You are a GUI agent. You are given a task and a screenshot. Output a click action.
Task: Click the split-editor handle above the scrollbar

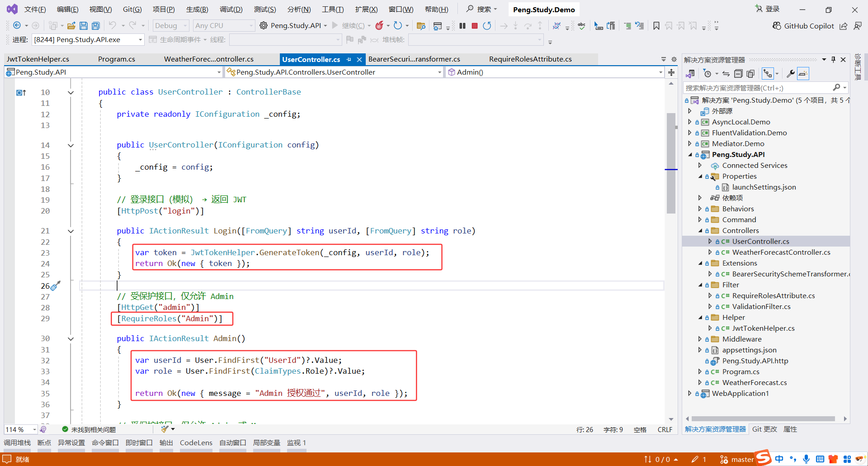coord(671,72)
